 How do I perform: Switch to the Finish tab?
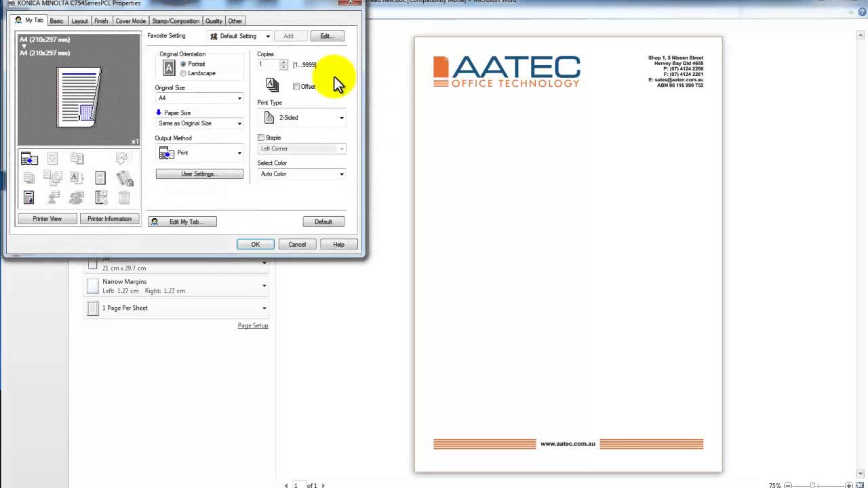[101, 21]
